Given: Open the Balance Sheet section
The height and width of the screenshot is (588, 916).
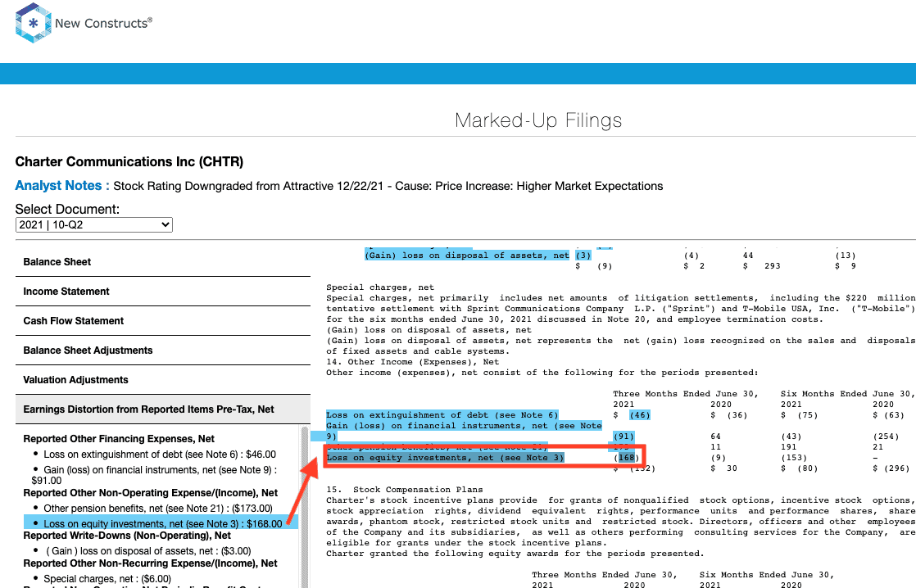Looking at the screenshot, I should (163, 262).
